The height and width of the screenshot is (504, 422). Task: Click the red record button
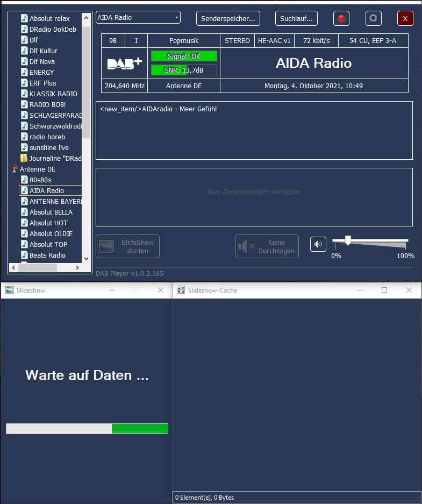[341, 18]
